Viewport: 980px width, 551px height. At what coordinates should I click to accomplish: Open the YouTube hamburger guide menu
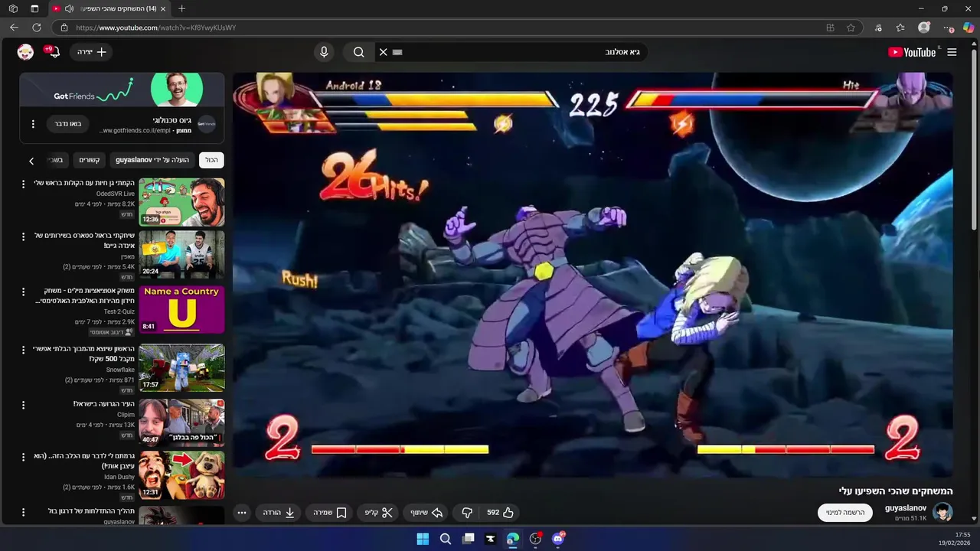pyautogui.click(x=952, y=52)
